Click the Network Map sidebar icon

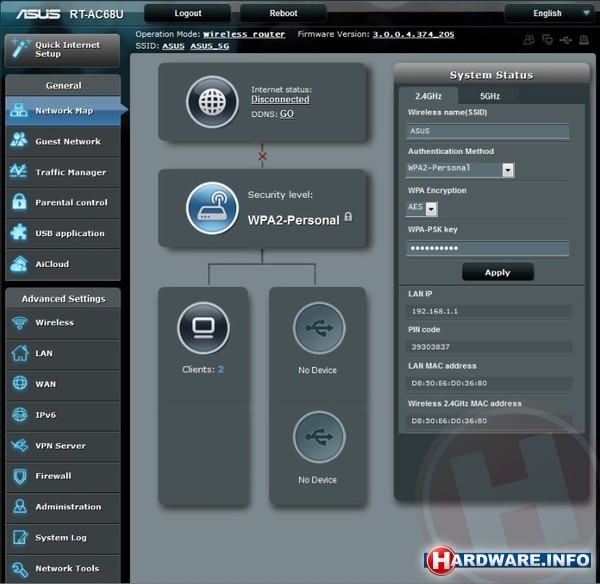[19, 110]
